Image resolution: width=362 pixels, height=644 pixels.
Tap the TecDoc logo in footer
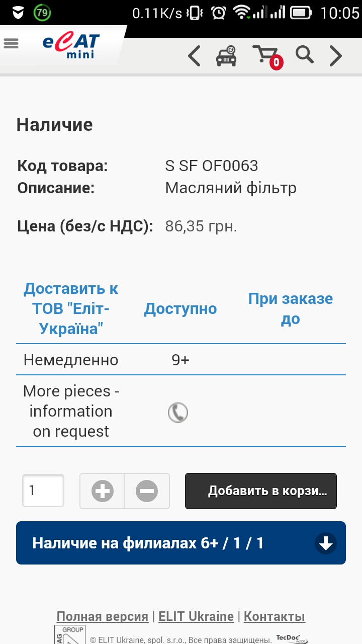pyautogui.click(x=292, y=638)
